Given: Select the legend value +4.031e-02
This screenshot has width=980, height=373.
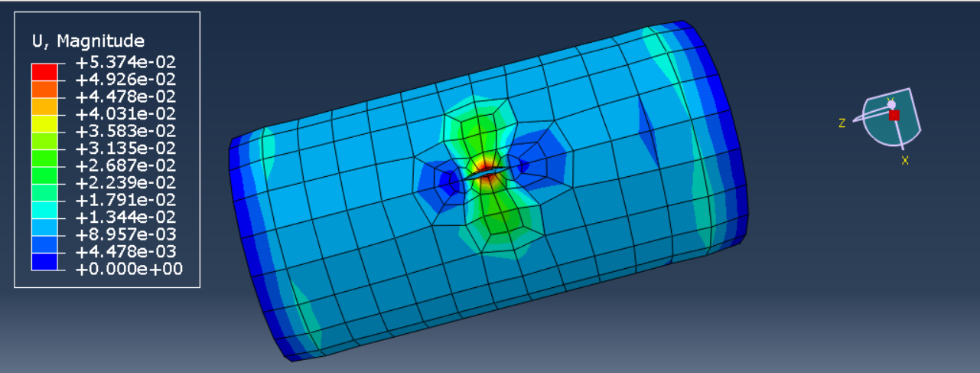Looking at the screenshot, I should tap(125, 114).
